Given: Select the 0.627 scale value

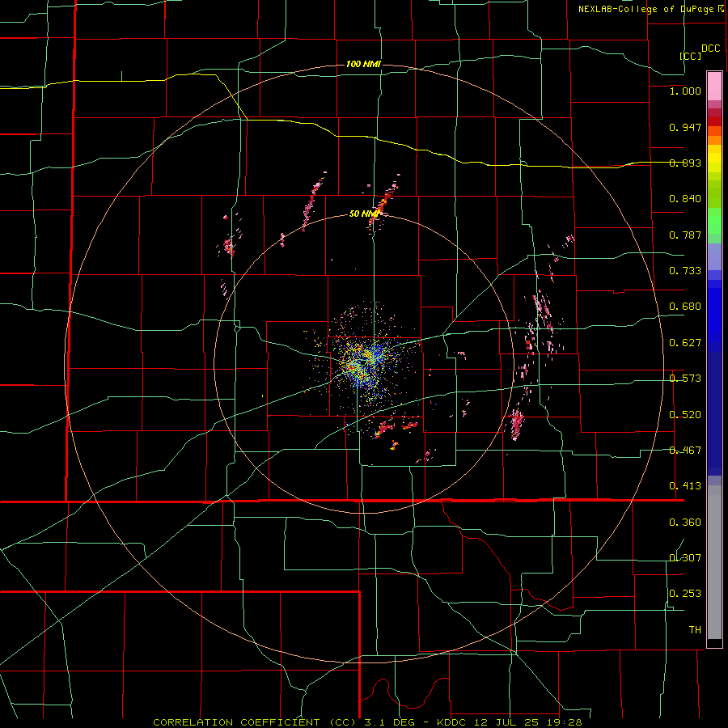Looking at the screenshot, I should [685, 343].
